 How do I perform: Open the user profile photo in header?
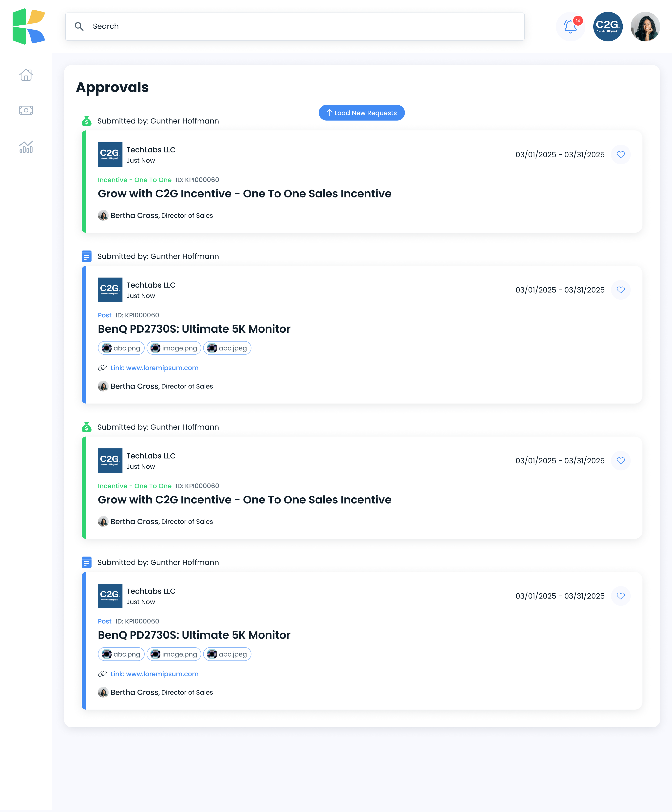pos(645,26)
